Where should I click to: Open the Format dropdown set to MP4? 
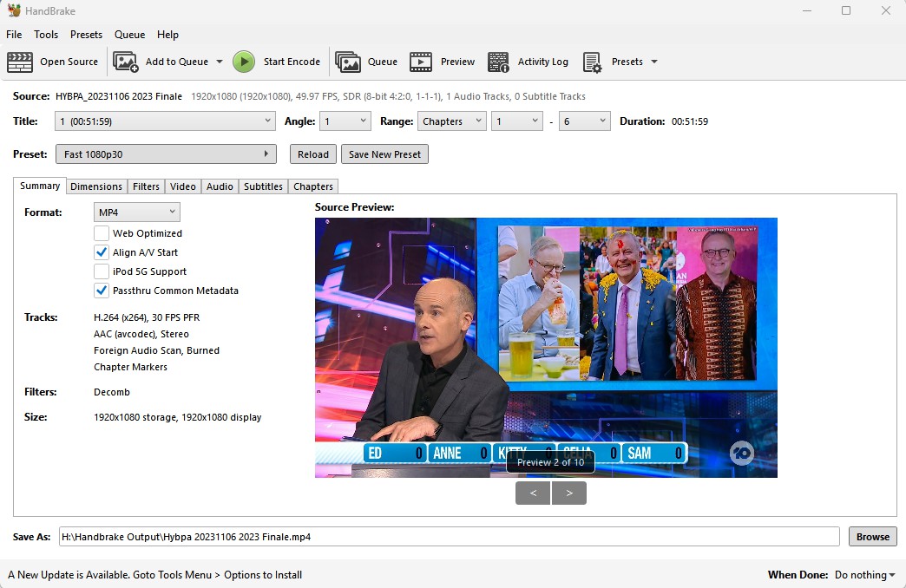tap(137, 212)
